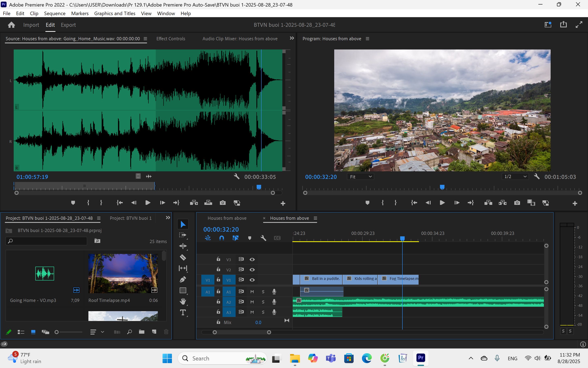Toggle lock on track V3

[x=218, y=259]
